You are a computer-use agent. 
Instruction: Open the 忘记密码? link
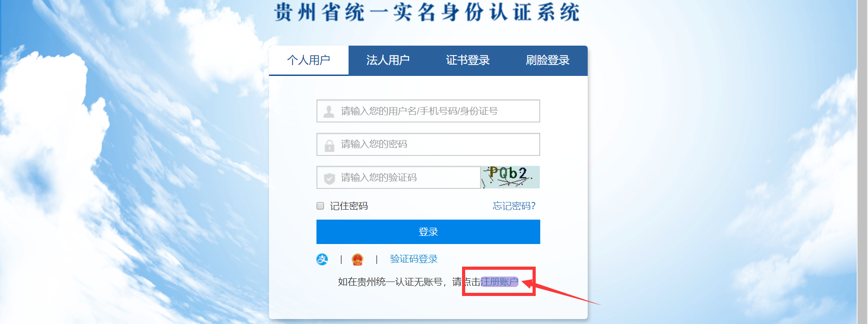pos(514,206)
